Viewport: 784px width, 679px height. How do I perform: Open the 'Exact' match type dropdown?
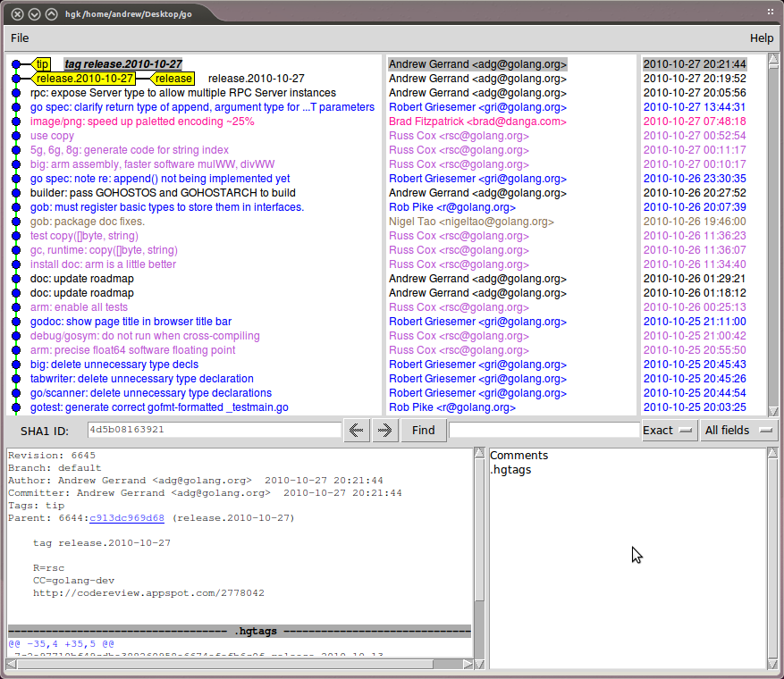coord(668,430)
